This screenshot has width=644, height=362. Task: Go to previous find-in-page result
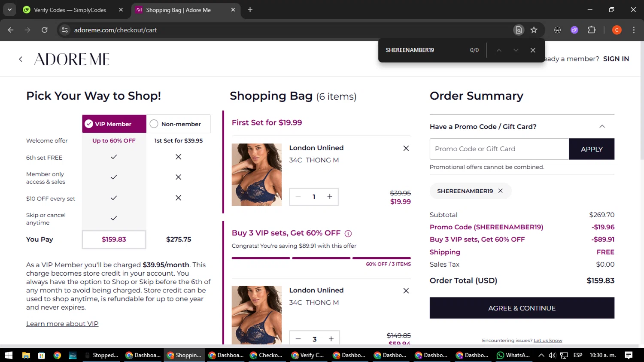pyautogui.click(x=499, y=50)
